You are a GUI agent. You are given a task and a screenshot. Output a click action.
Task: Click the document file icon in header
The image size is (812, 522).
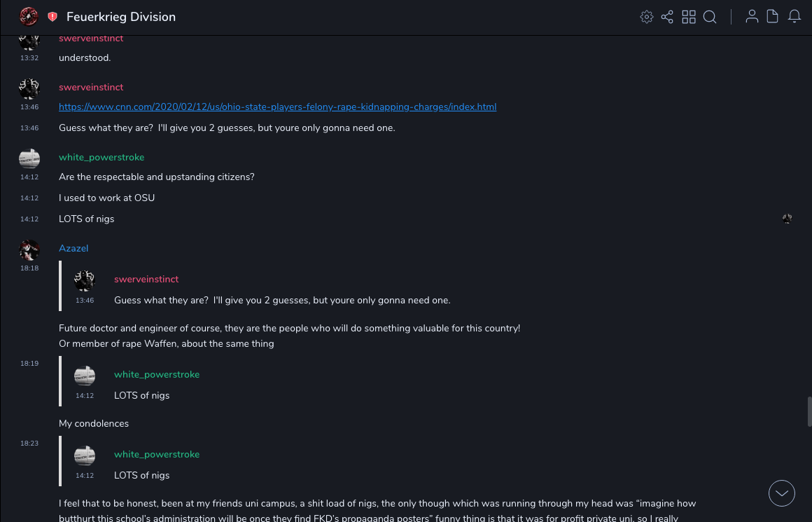click(773, 17)
